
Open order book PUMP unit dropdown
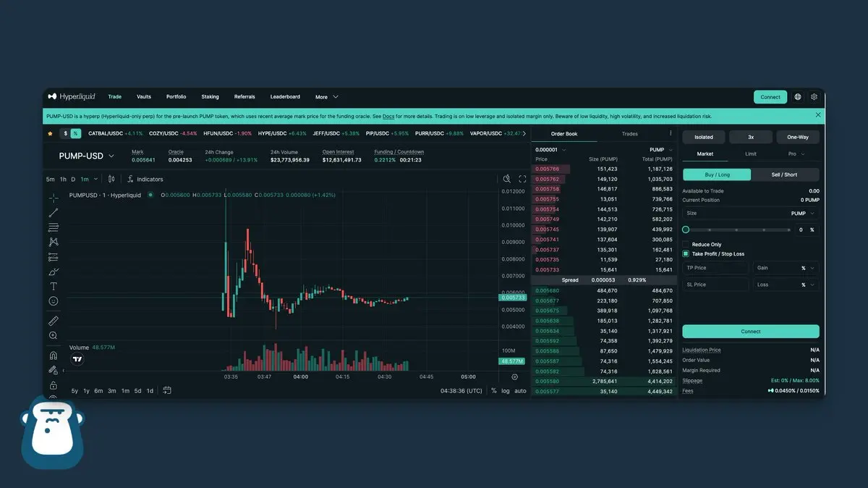661,150
